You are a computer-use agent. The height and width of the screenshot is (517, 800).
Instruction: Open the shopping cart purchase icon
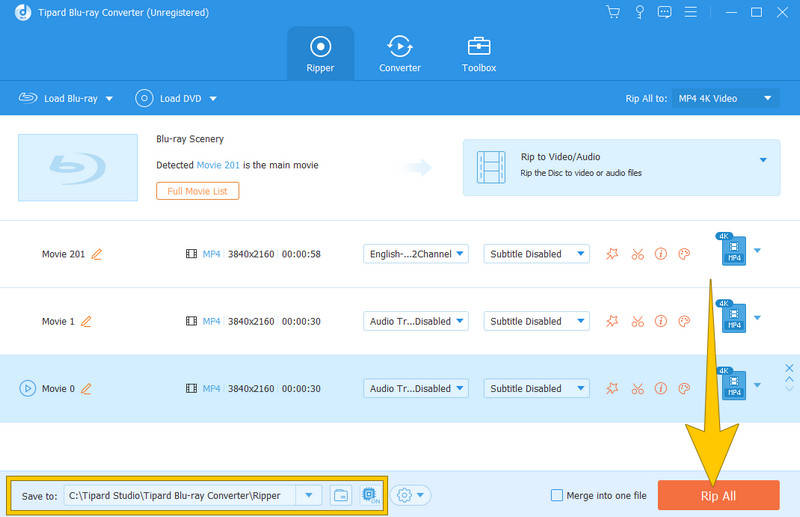[613, 12]
